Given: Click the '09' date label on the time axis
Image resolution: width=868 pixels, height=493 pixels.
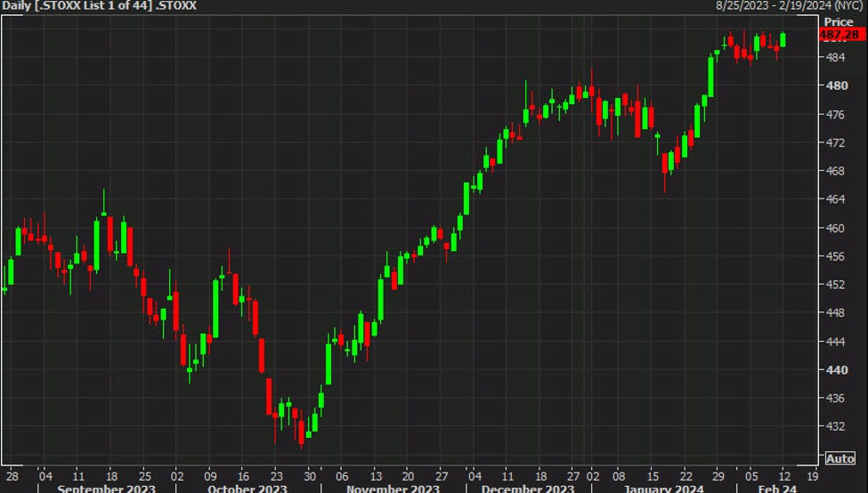Looking at the screenshot, I should tap(210, 476).
